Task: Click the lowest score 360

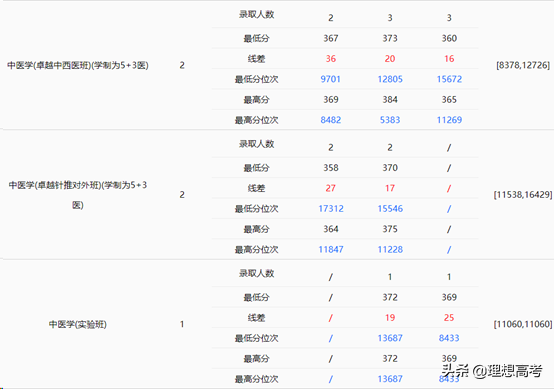Action: pos(449,38)
